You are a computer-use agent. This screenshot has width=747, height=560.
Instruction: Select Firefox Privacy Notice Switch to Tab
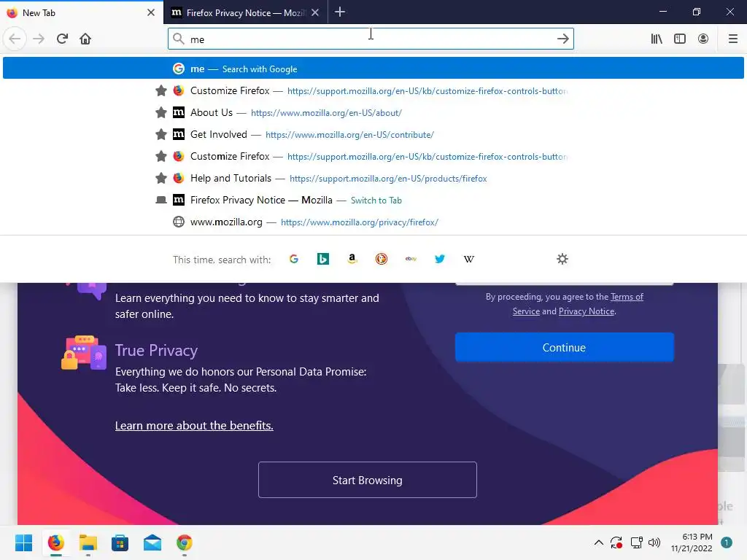click(x=373, y=200)
